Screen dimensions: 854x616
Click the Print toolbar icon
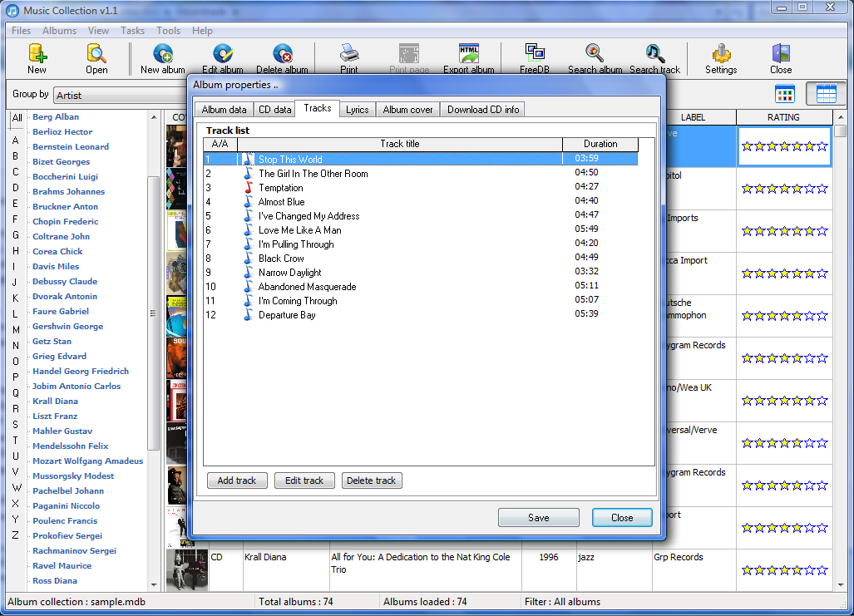point(349,53)
